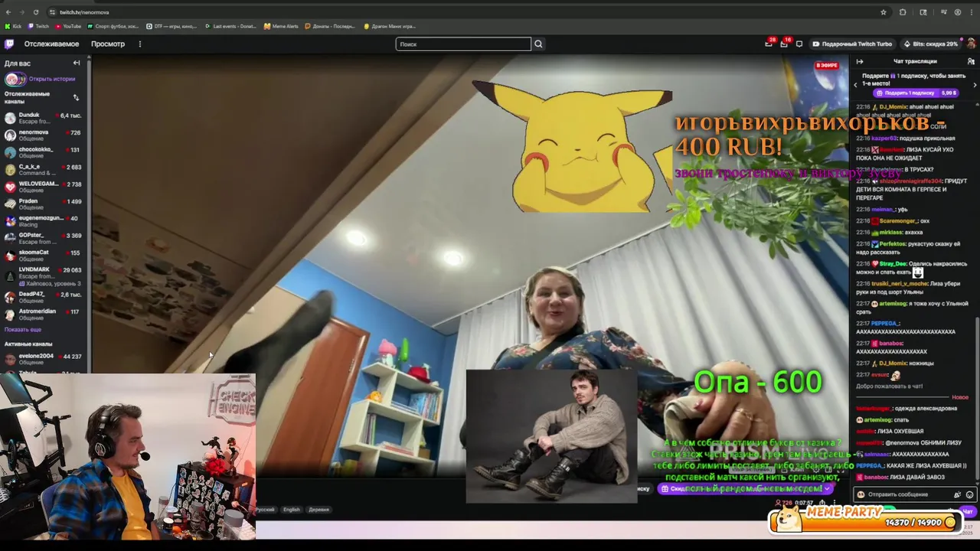Open the C_a_k_e channel in the sidebar

[44, 170]
